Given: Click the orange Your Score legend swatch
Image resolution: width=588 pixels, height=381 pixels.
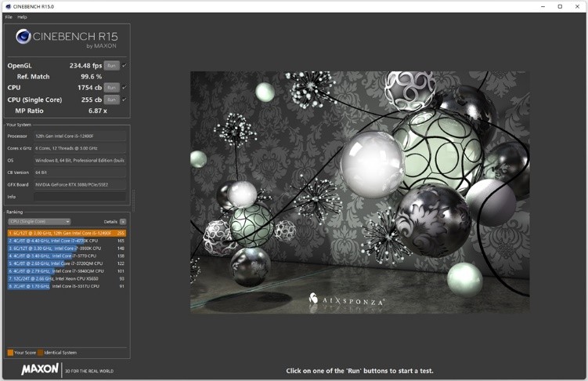Looking at the screenshot, I should pos(10,353).
